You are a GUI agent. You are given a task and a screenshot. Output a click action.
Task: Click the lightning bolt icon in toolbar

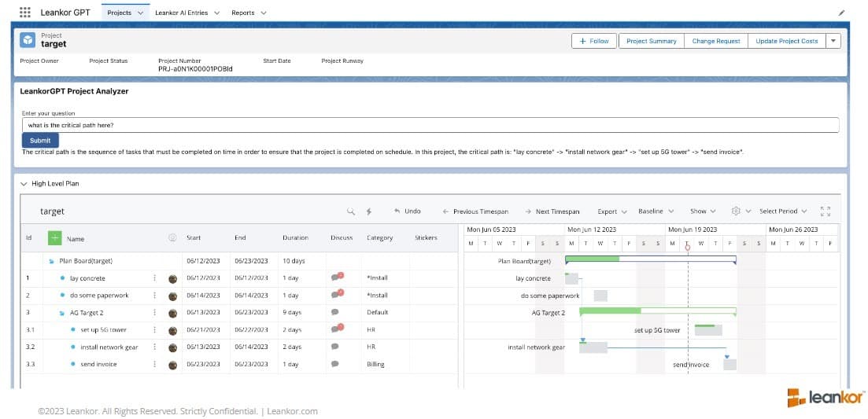click(x=368, y=211)
